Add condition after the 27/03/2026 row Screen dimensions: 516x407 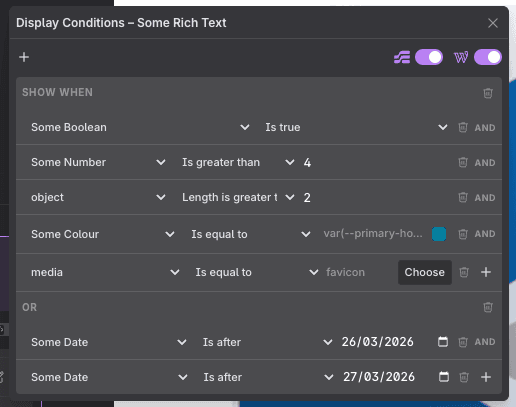click(486, 377)
